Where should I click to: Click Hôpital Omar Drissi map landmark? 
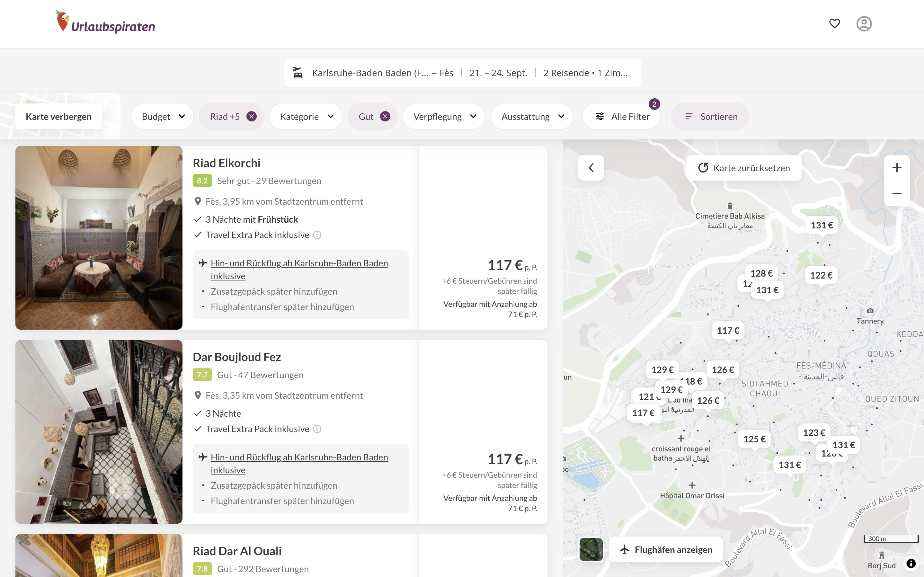pos(692,491)
